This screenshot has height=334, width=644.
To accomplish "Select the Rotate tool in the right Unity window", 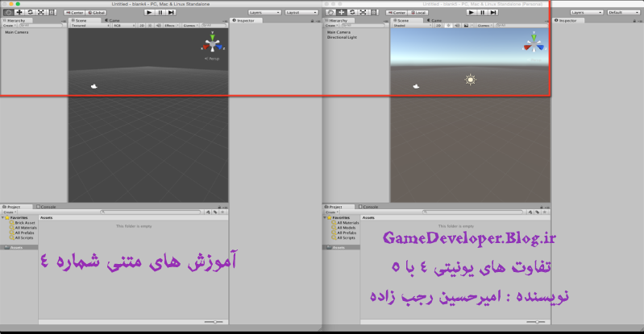I will (x=352, y=12).
